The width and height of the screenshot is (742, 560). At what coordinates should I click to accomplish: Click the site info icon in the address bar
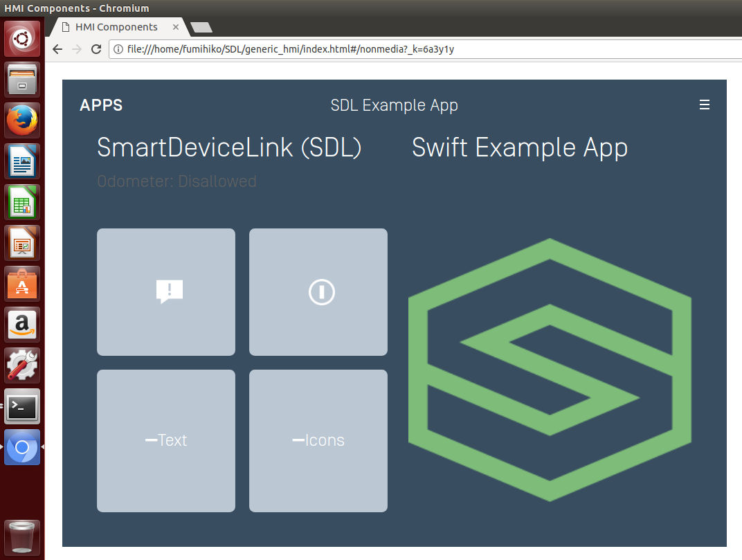coord(118,49)
